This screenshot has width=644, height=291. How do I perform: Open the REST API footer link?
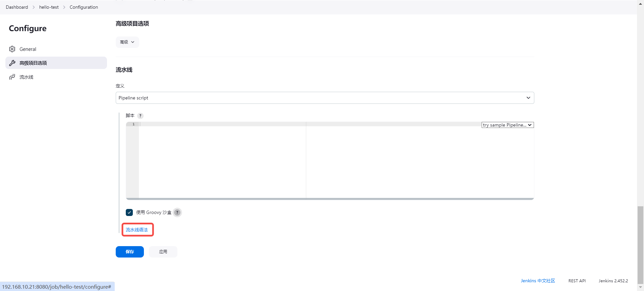(577, 281)
